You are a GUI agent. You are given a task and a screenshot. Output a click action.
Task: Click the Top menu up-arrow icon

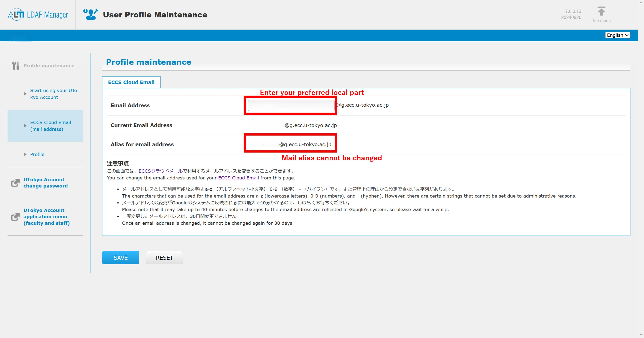tap(601, 11)
